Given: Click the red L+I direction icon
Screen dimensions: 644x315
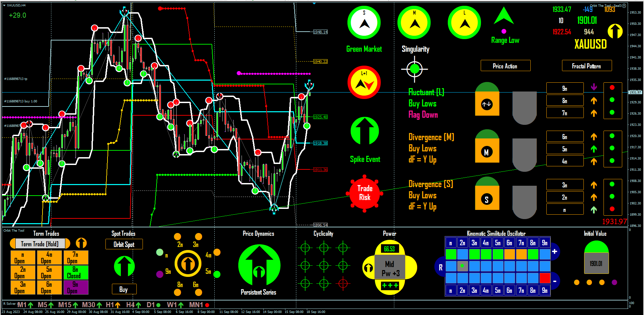Looking at the screenshot, I should (364, 82).
